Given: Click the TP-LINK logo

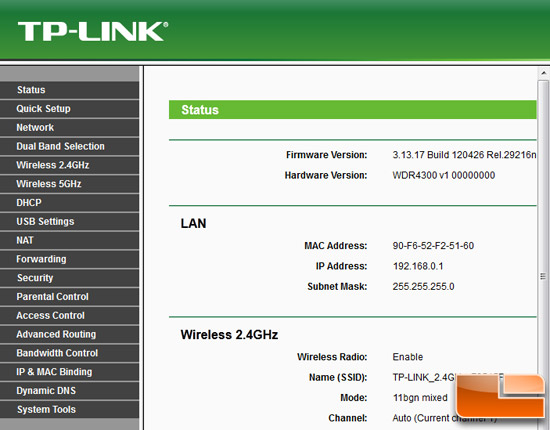Looking at the screenshot, I should pyautogui.click(x=93, y=32).
